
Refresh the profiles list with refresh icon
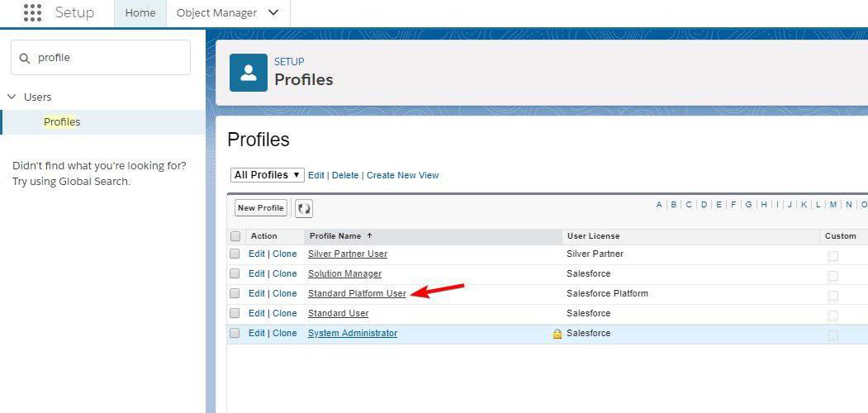tap(304, 209)
